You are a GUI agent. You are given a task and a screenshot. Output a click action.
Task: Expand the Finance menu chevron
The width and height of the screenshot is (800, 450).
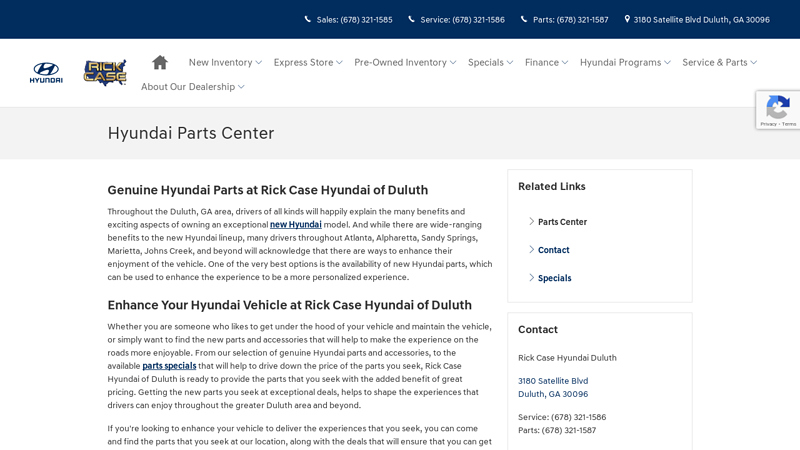[x=565, y=63]
